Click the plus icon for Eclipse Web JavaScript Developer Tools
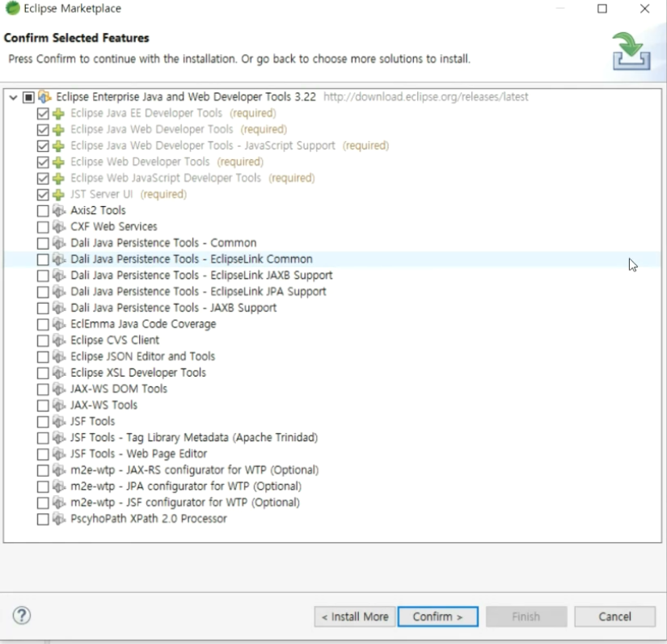The height and width of the screenshot is (644, 667). click(x=59, y=179)
